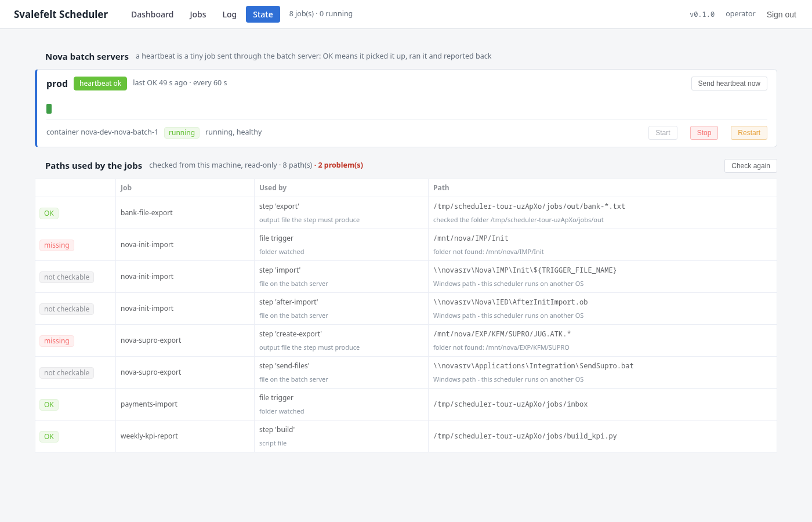812x522 pixels.
Task: Click the operator user label
Action: [740, 14]
